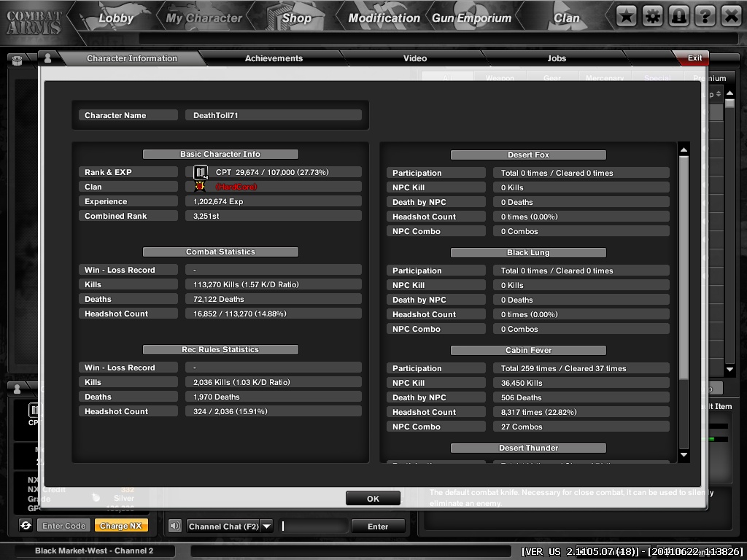Open the Modification menu
The image size is (747, 560).
pyautogui.click(x=384, y=18)
